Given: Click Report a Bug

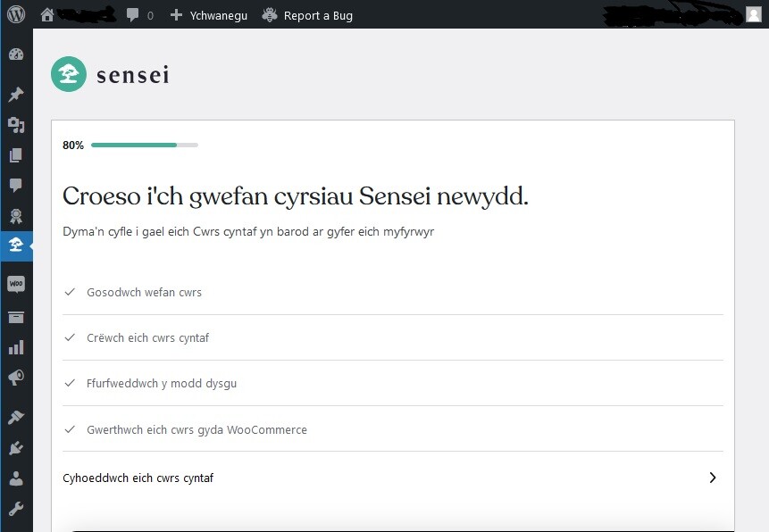Looking at the screenshot, I should point(307,16).
